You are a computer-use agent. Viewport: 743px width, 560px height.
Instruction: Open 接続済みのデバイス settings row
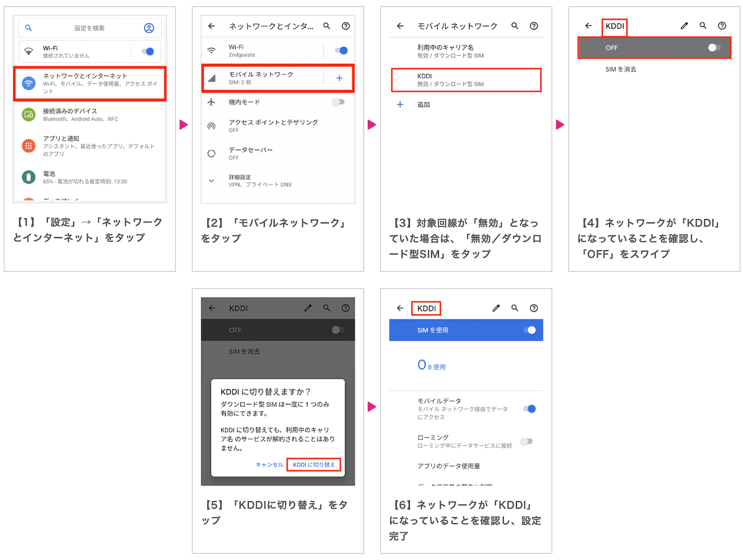[90, 115]
